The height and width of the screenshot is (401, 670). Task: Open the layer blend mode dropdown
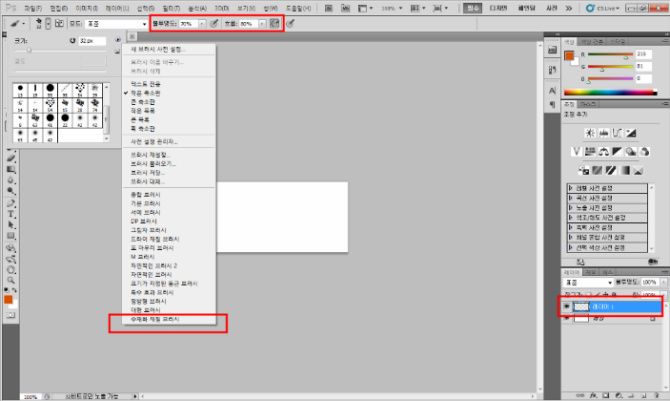tap(589, 283)
